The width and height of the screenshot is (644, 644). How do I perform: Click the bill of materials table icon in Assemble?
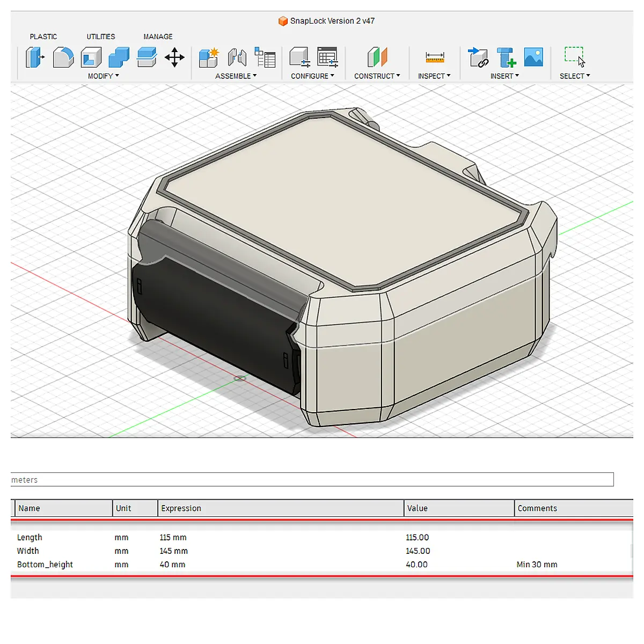tap(265, 57)
